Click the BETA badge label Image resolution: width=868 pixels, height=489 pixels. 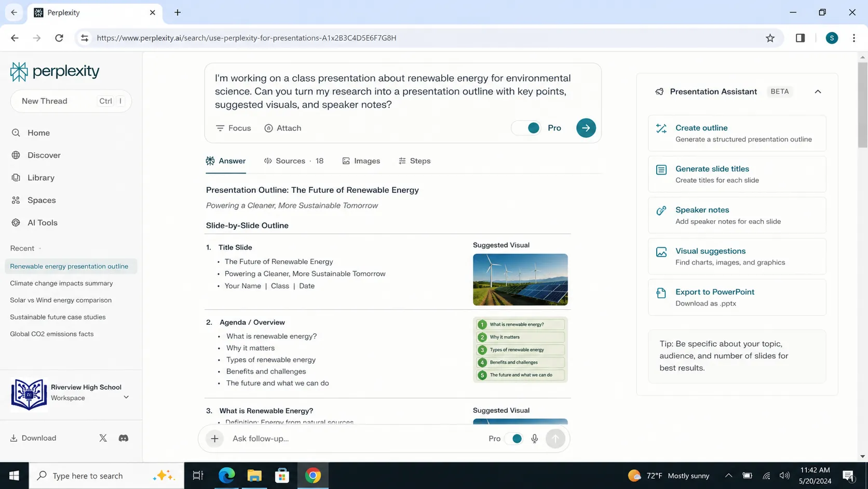coord(779,91)
